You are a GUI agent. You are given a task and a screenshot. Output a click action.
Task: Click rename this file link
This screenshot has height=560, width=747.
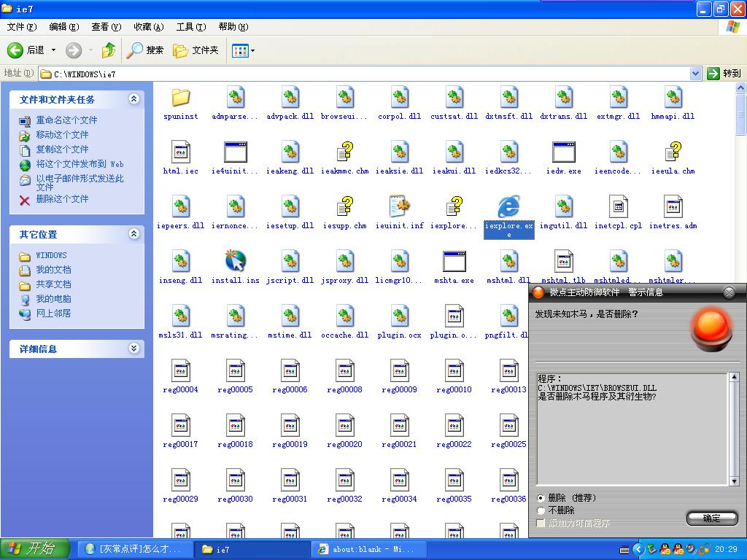[66, 120]
